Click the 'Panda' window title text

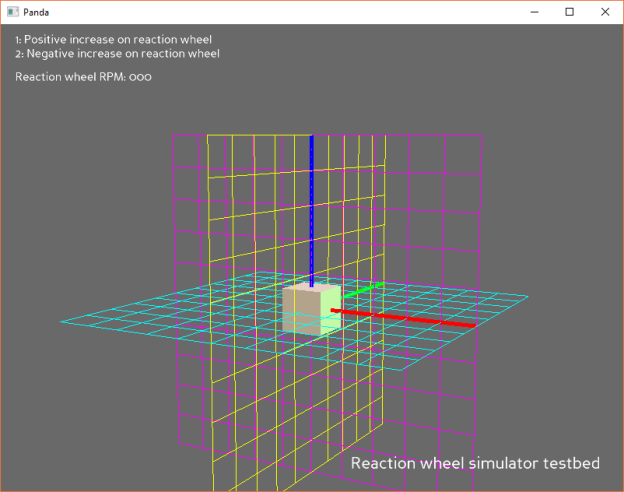point(36,12)
